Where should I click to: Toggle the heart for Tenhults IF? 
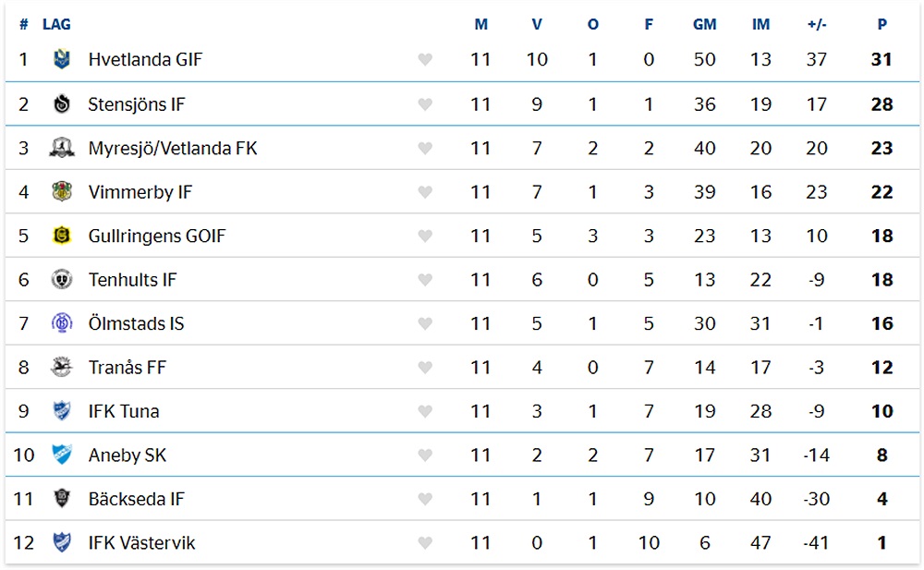coord(425,280)
